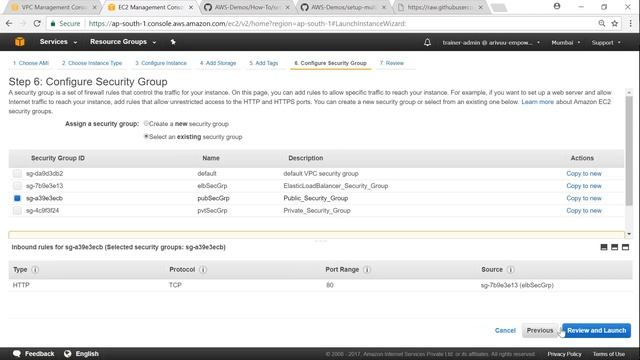Select an existing security group radio
Viewport: 640px width, 360px height.
(x=146, y=136)
